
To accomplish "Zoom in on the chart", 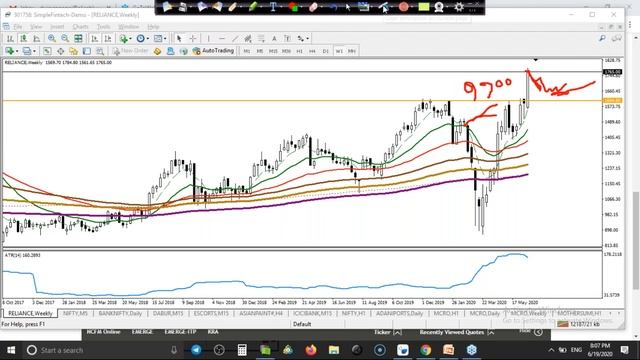I will (x=51, y=38).
